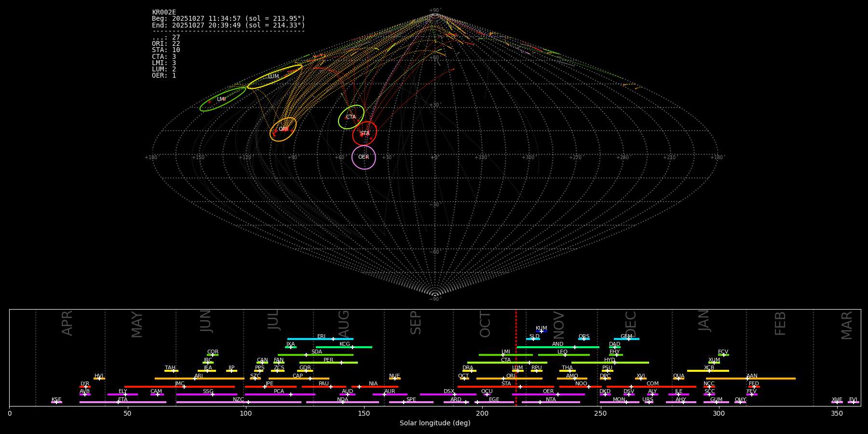The image size is (868, 434).
Task: Select the blue KUM shower bar in timeline
Action: click(542, 331)
